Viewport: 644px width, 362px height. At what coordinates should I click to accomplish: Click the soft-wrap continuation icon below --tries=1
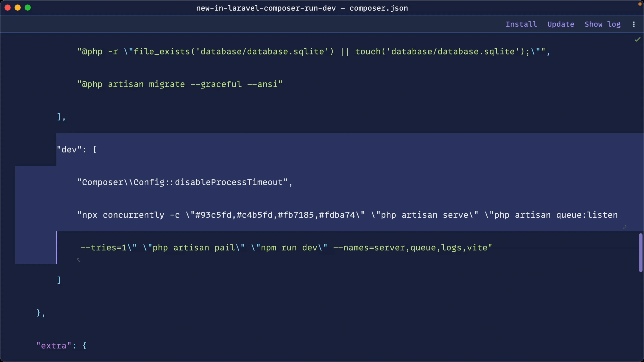coord(78,260)
